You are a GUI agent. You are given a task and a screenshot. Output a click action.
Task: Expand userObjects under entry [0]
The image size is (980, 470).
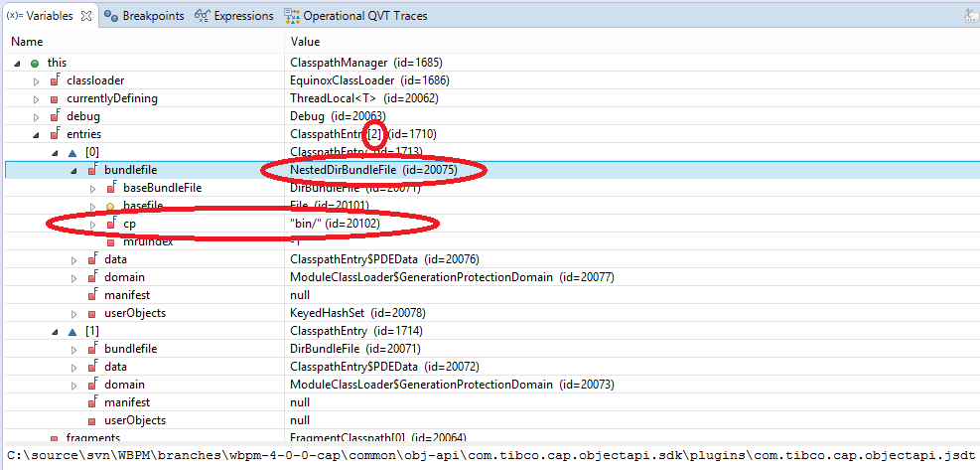(x=74, y=313)
